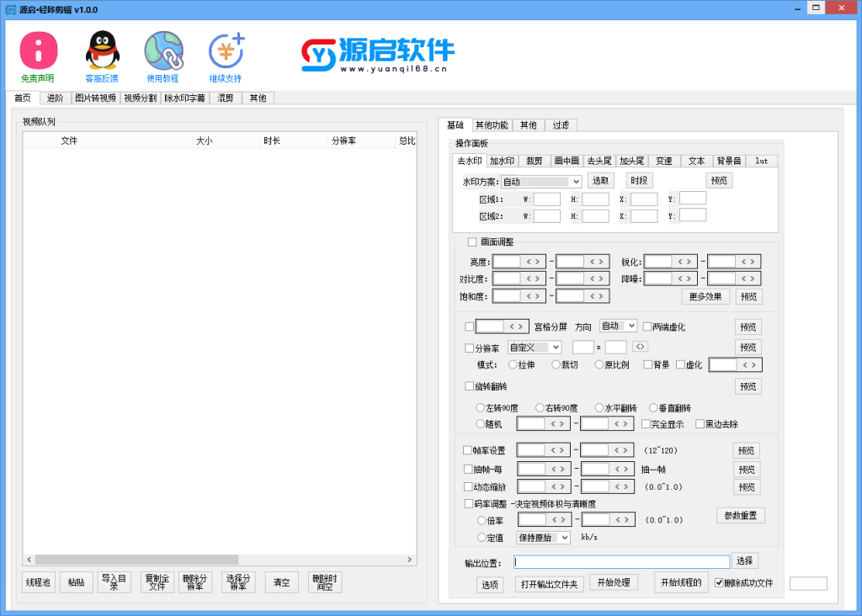This screenshot has width=862, height=616.
Task: Click the swap icon beside resolution fields
Action: click(x=641, y=347)
